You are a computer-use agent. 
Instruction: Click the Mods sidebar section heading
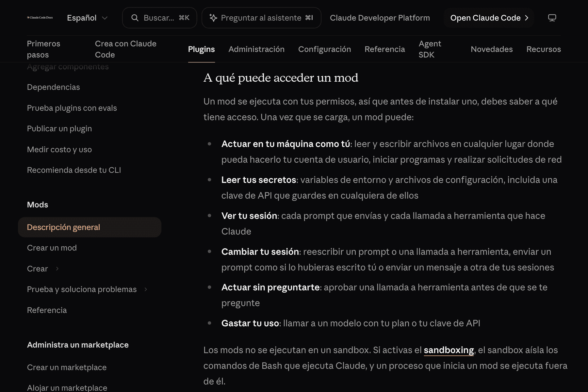38,204
